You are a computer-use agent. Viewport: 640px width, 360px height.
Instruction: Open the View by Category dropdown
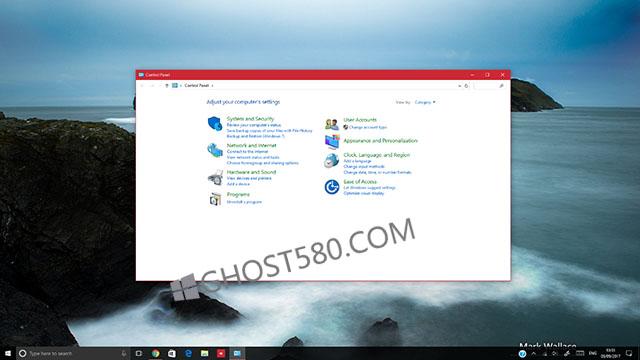click(425, 102)
